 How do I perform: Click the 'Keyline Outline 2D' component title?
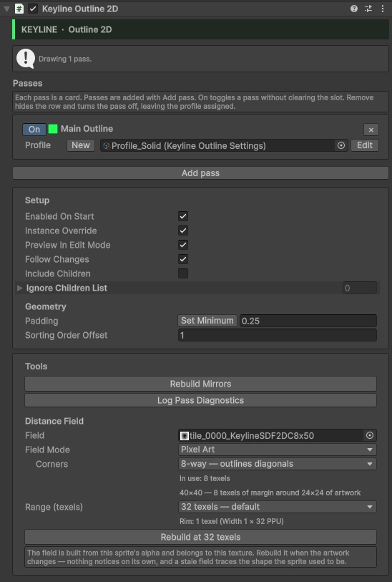tap(80, 9)
